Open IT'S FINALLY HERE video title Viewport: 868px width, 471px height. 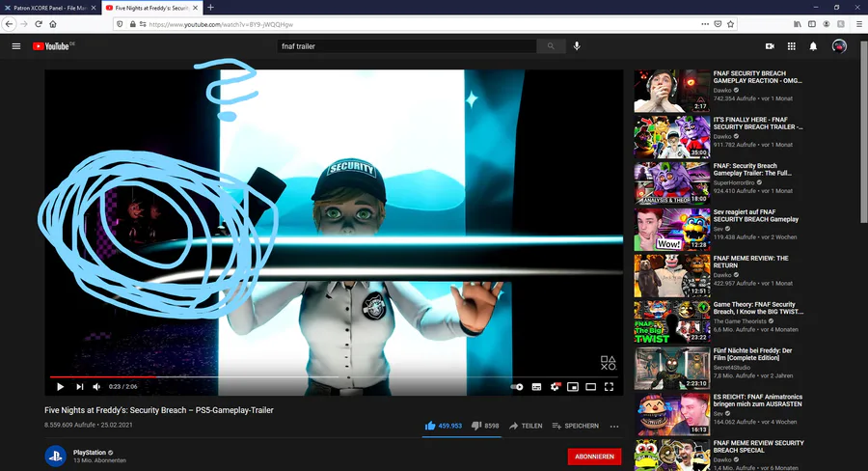tap(757, 123)
